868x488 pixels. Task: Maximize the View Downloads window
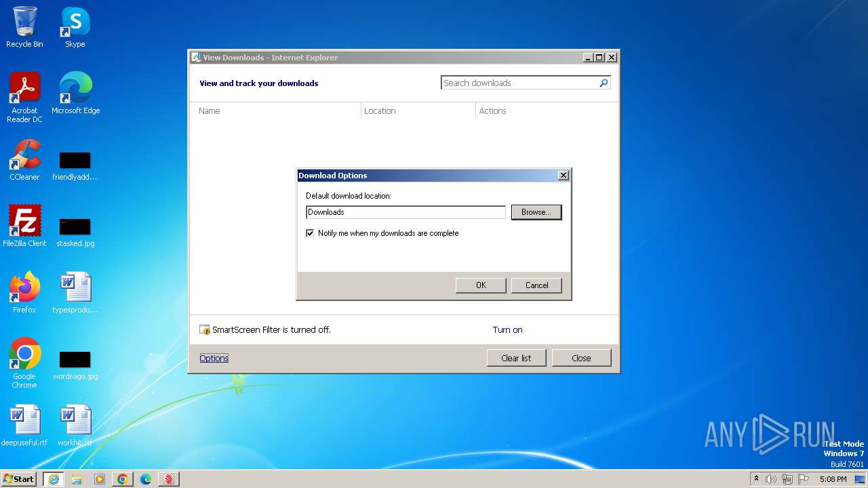coord(599,58)
